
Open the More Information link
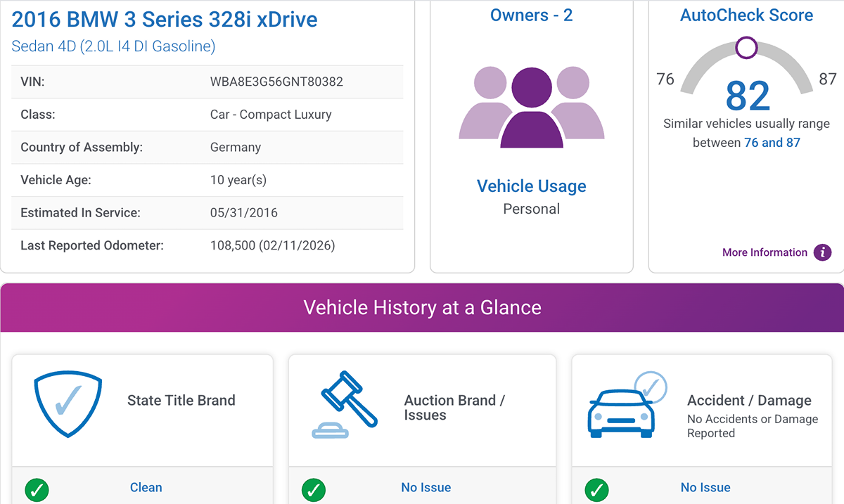[x=765, y=252]
